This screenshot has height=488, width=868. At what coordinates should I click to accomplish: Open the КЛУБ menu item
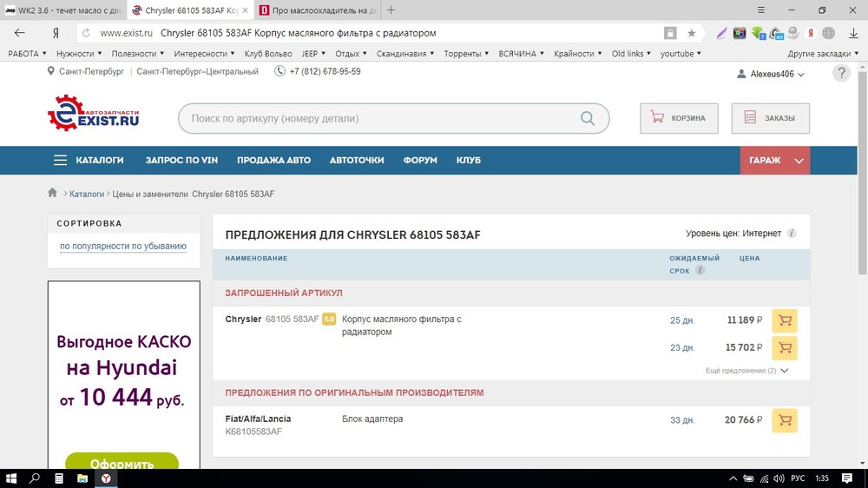(469, 160)
